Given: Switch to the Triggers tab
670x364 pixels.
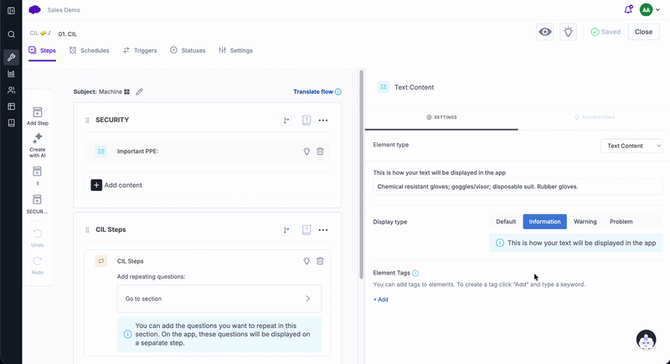Looking at the screenshot, I should pos(140,50).
